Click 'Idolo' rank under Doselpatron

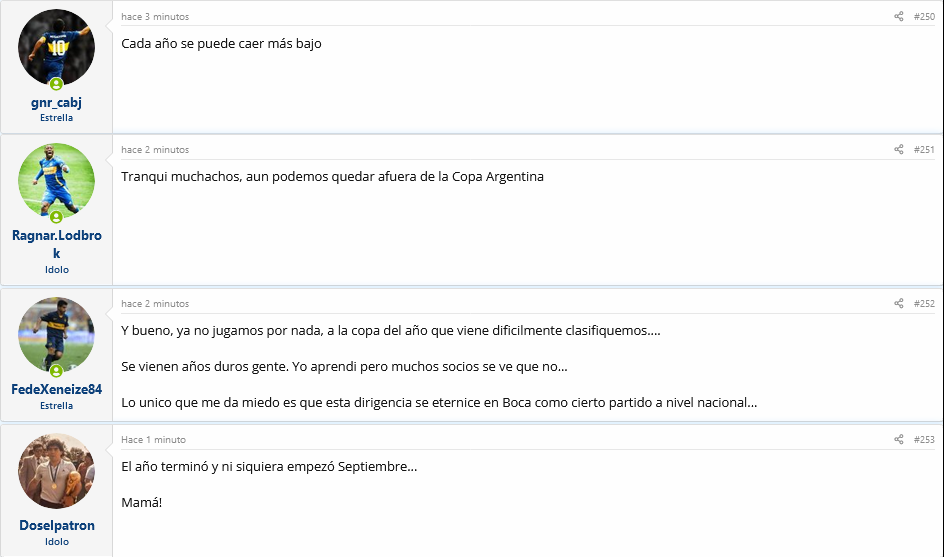click(x=57, y=542)
